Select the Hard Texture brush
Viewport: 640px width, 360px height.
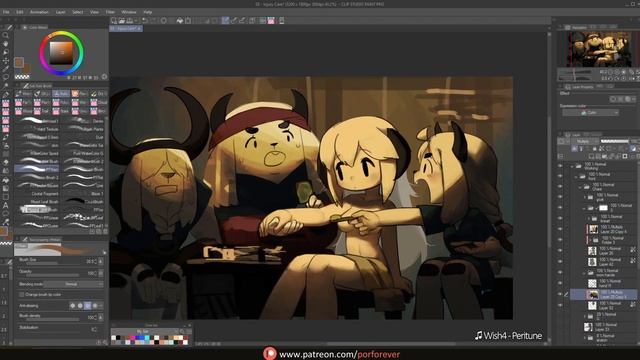click(38, 129)
